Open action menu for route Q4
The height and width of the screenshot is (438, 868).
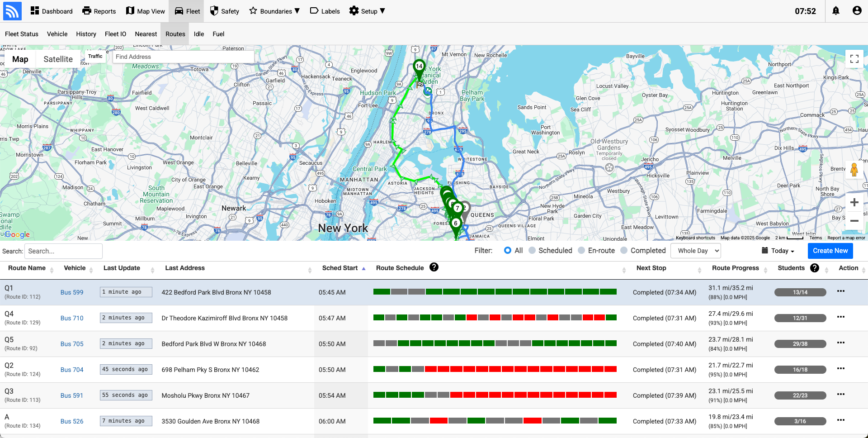point(841,317)
